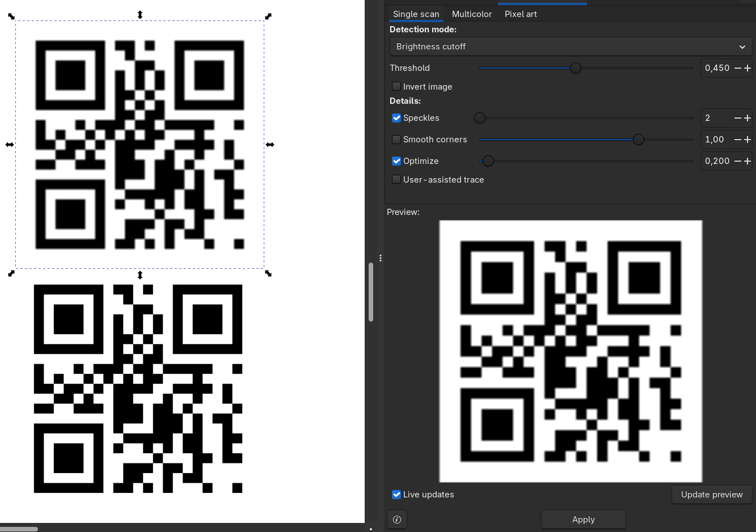Decrease Speckles value with minus button
This screenshot has width=756, height=532.
[738, 118]
